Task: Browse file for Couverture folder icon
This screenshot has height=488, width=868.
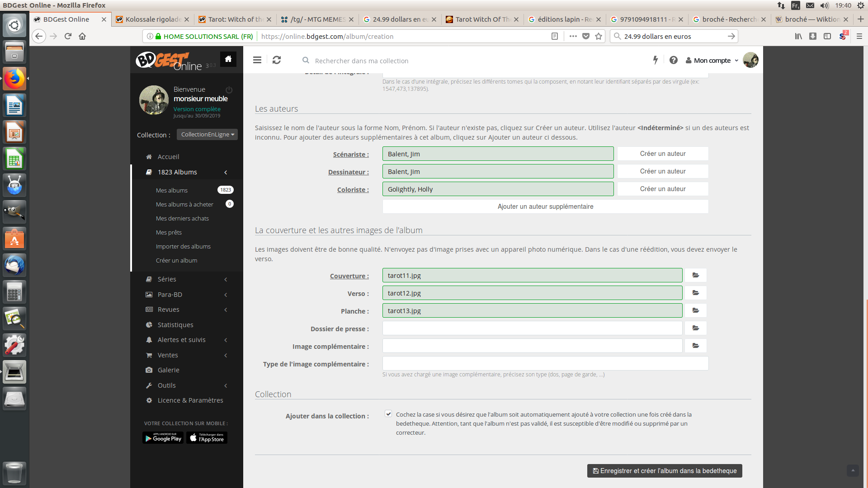Action: point(695,275)
